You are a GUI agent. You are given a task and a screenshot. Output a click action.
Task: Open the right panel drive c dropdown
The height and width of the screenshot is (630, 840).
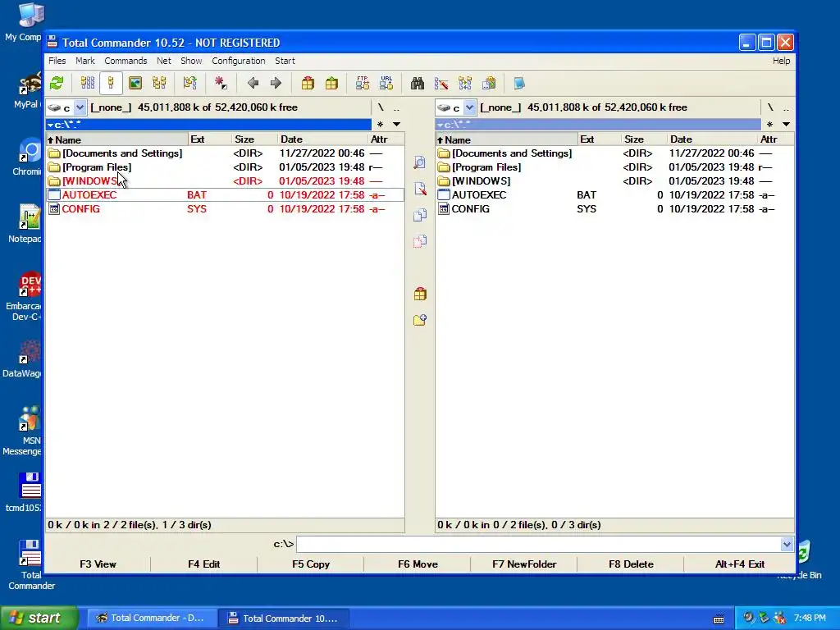pyautogui.click(x=469, y=107)
